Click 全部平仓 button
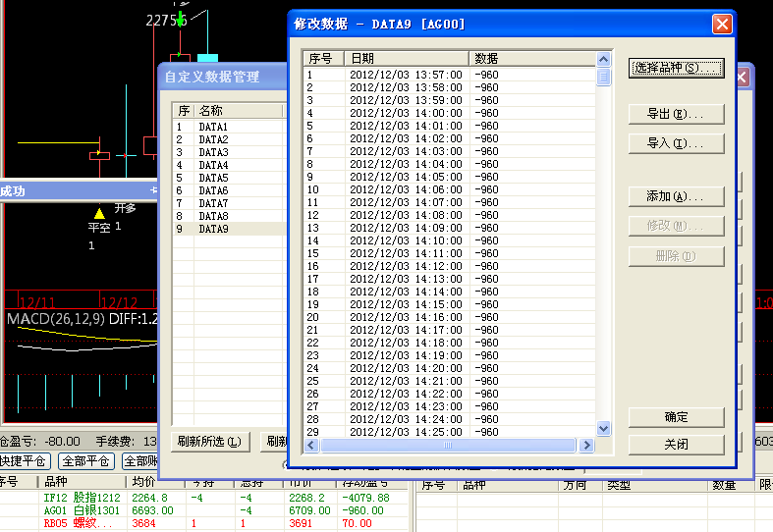This screenshot has width=773, height=532. click(x=86, y=461)
